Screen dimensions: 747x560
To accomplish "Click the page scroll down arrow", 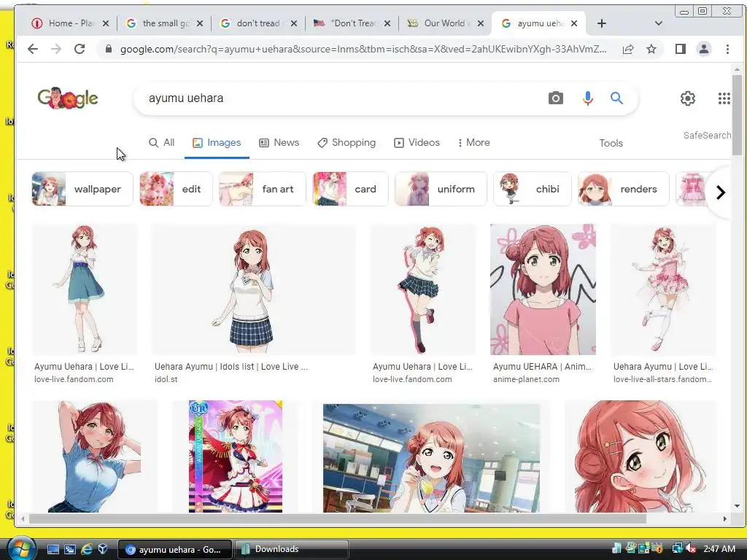I will coord(737,506).
